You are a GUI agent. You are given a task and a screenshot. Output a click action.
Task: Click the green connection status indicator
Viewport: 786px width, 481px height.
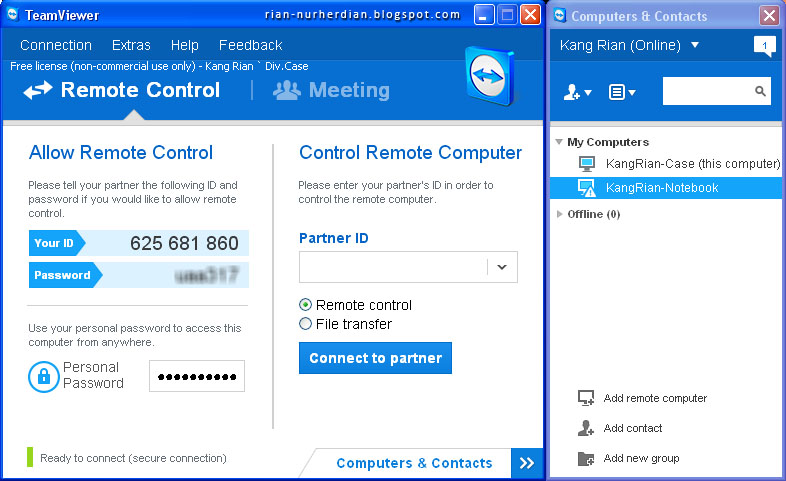coord(30,457)
